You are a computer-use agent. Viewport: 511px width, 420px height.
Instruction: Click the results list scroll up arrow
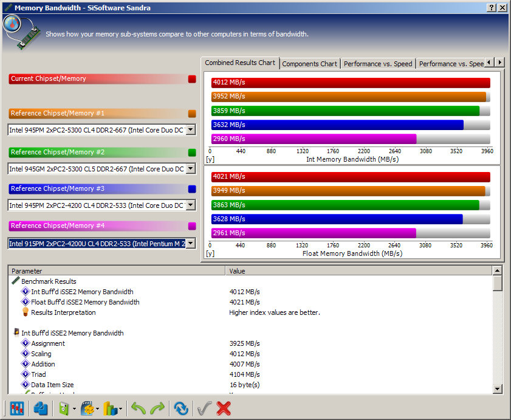(497, 270)
